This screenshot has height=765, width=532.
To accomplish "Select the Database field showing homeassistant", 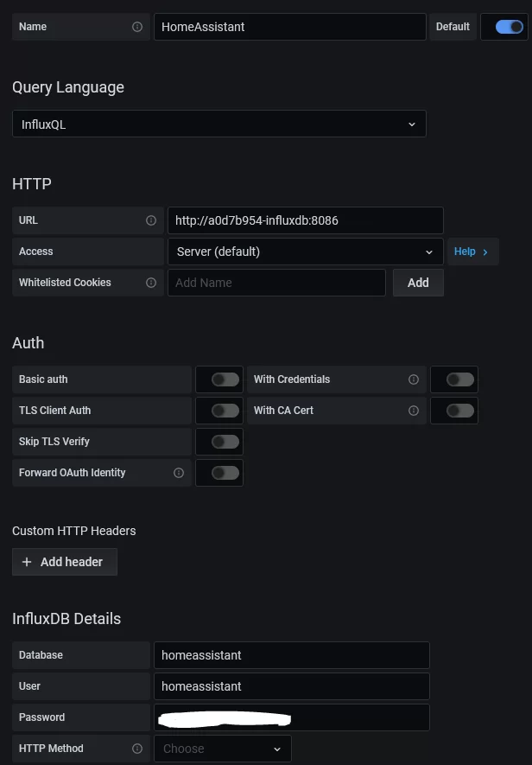I will 291,654.
